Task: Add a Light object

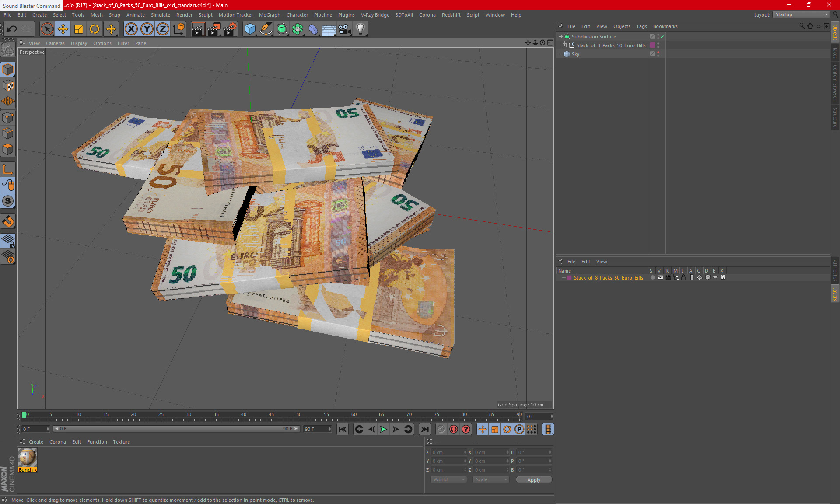Action: 360,29
